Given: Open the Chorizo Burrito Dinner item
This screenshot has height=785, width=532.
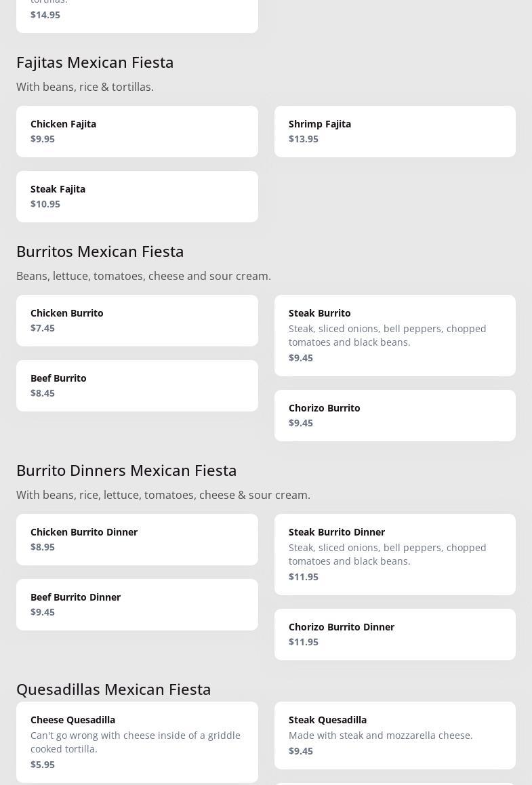Looking at the screenshot, I should pos(394,635).
